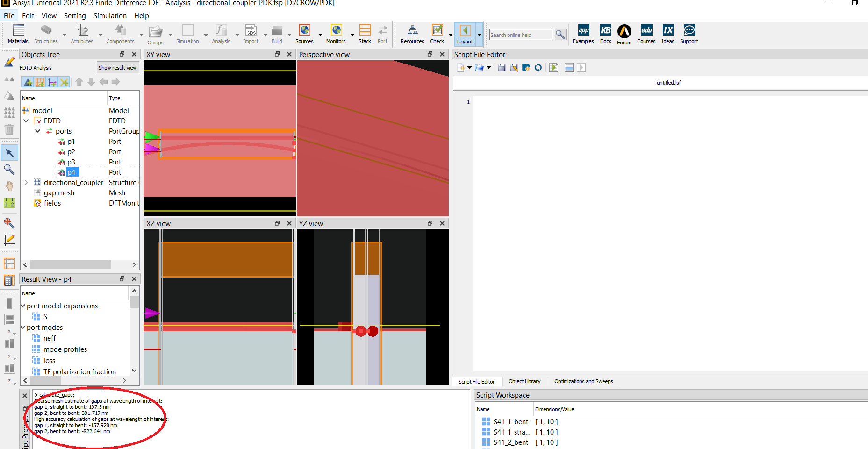Open new script dropdown arrow
Screen dimensions: 868x449
pyautogui.click(x=469, y=68)
